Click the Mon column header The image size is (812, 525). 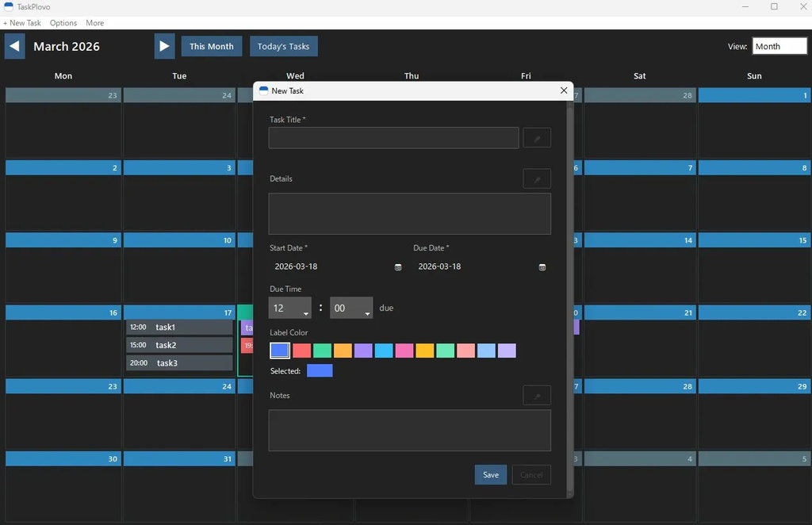(x=63, y=75)
